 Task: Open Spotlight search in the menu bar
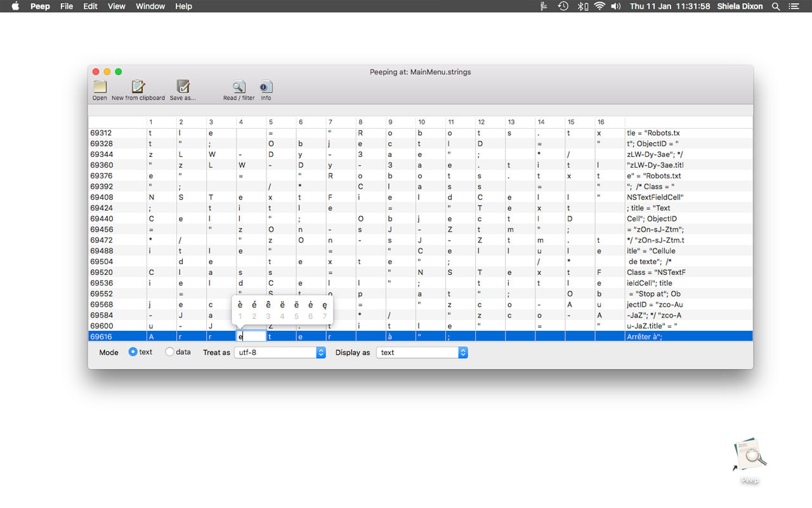coord(776,6)
